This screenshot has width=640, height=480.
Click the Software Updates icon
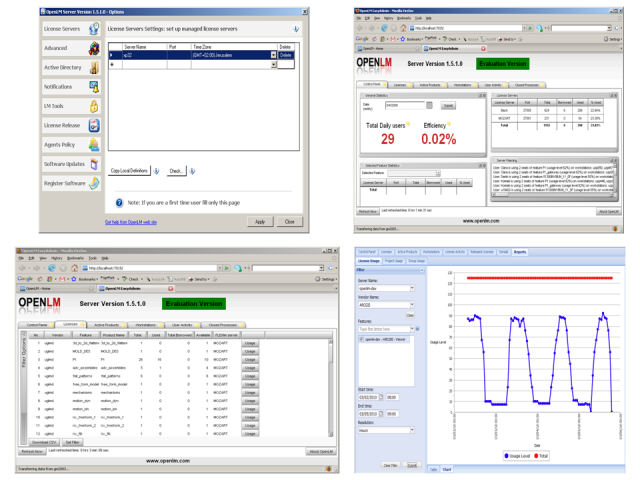point(93,163)
